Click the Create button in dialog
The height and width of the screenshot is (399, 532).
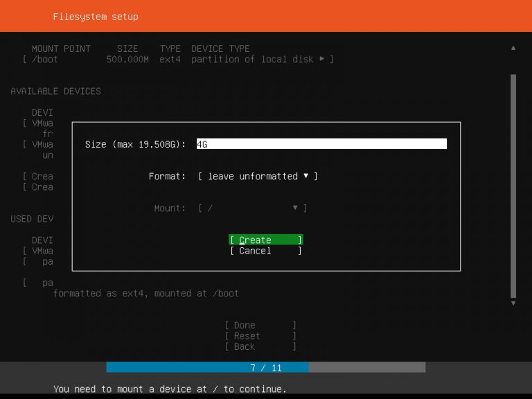(266, 240)
